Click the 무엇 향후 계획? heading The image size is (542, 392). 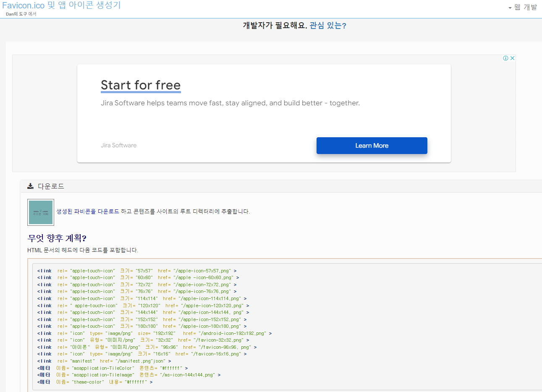57,238
